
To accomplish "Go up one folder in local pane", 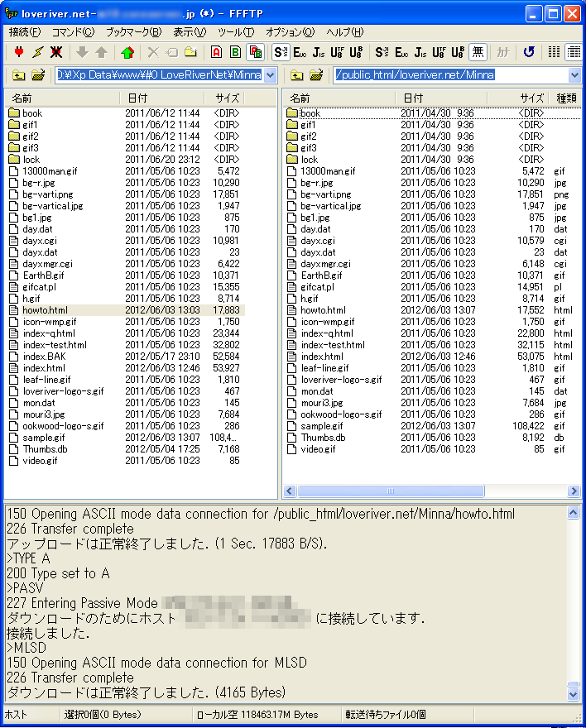I will (x=18, y=75).
